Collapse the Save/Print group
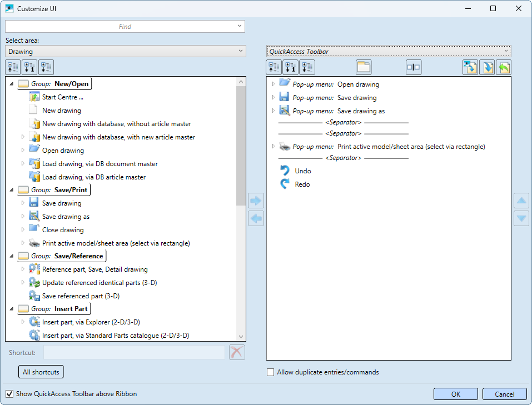Viewport: 532px width, 405px height. 12,190
